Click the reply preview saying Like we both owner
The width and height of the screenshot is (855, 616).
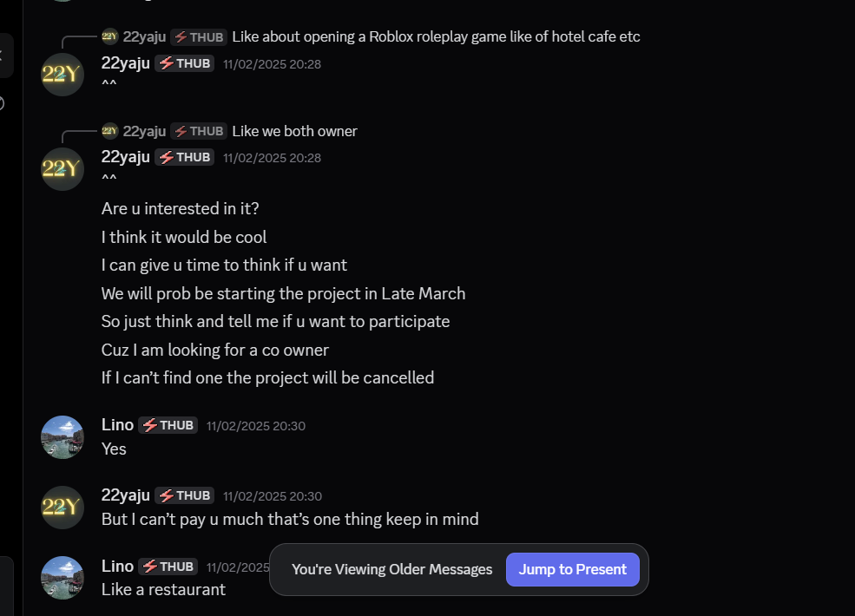(294, 131)
